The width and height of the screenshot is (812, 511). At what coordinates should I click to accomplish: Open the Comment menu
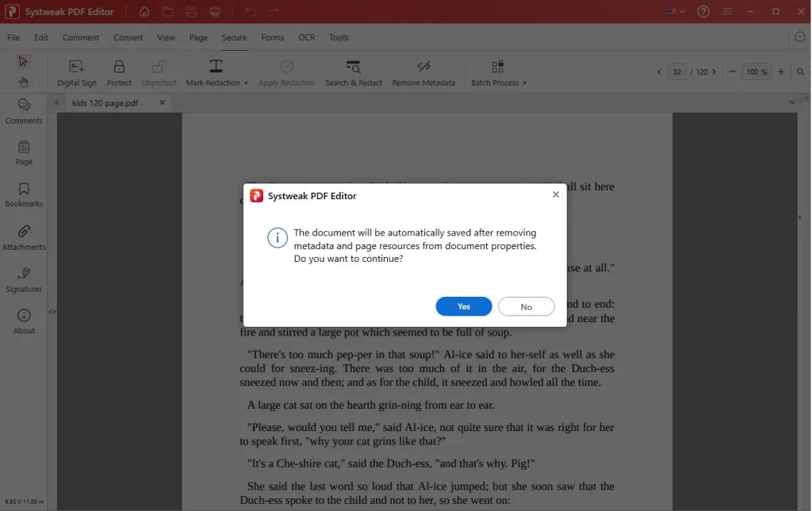tap(81, 37)
